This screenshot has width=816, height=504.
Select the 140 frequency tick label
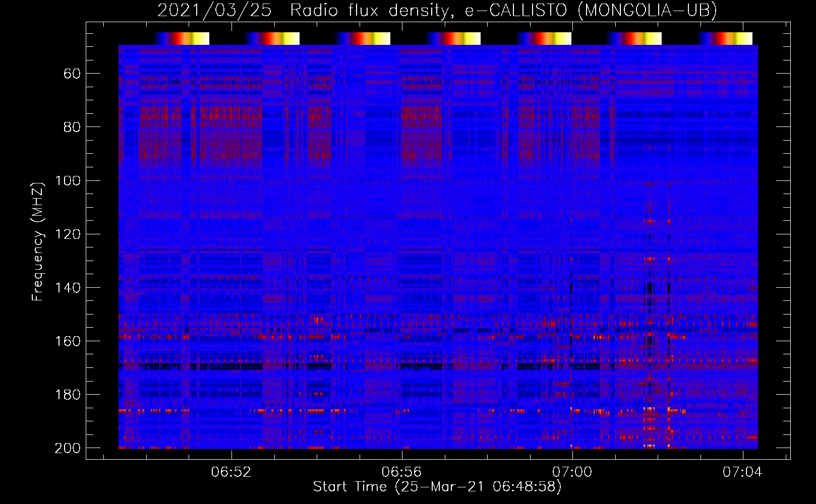(68, 288)
